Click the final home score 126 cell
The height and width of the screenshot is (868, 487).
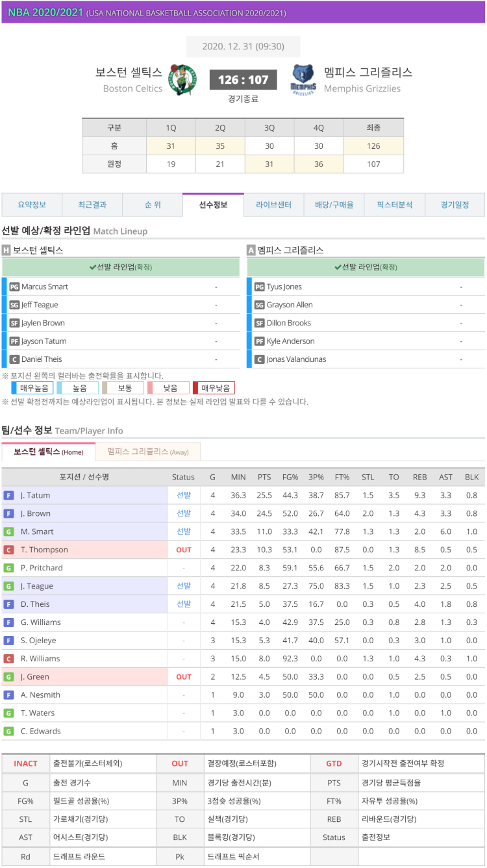[373, 146]
